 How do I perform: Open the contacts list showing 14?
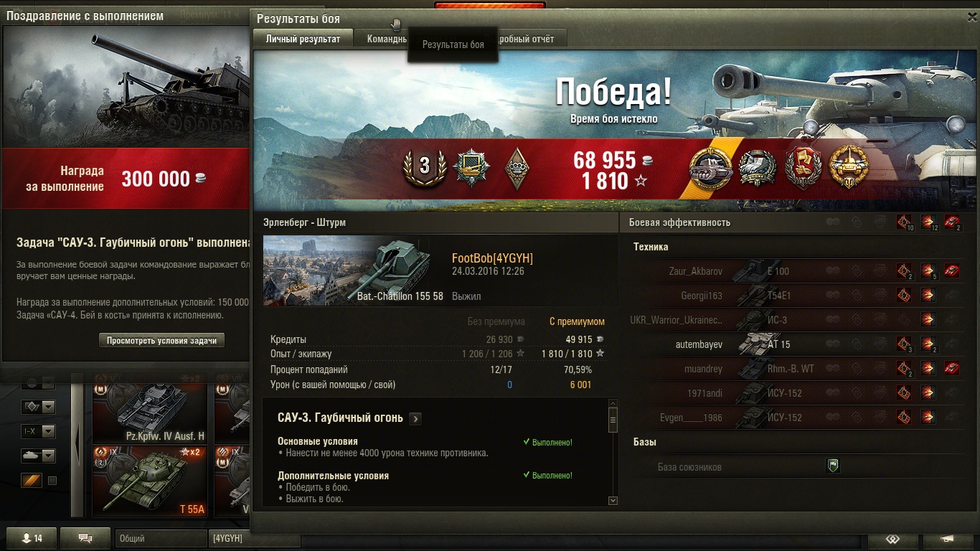pos(32,538)
